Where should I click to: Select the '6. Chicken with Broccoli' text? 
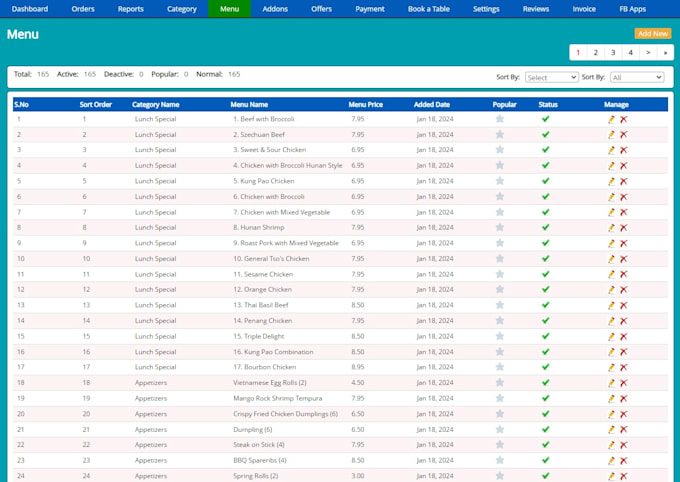[x=268, y=197]
